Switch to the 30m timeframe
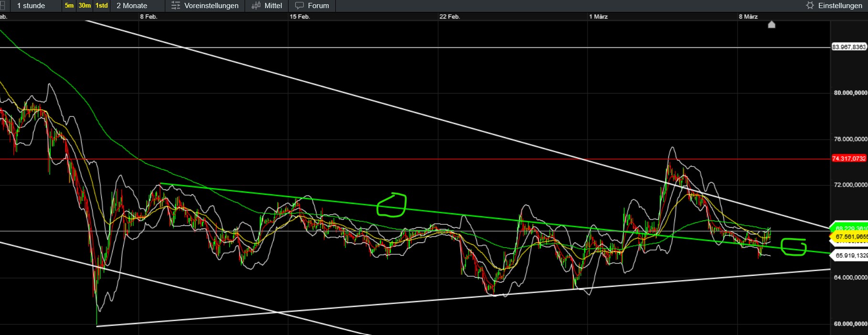868x335 pixels. (85, 6)
